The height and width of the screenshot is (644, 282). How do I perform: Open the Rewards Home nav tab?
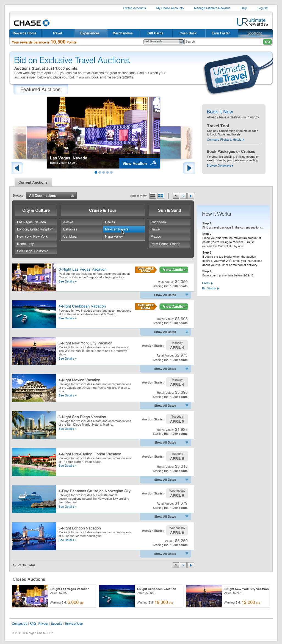[x=26, y=33]
